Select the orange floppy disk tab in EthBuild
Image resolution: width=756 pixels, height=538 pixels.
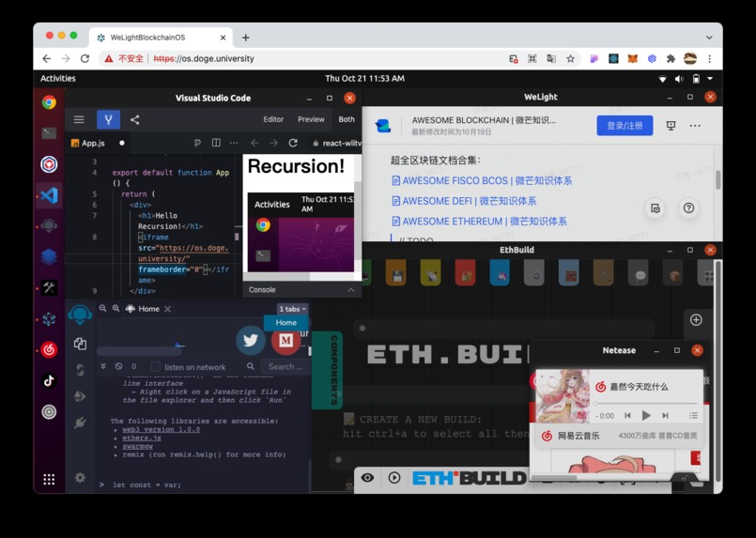[395, 273]
